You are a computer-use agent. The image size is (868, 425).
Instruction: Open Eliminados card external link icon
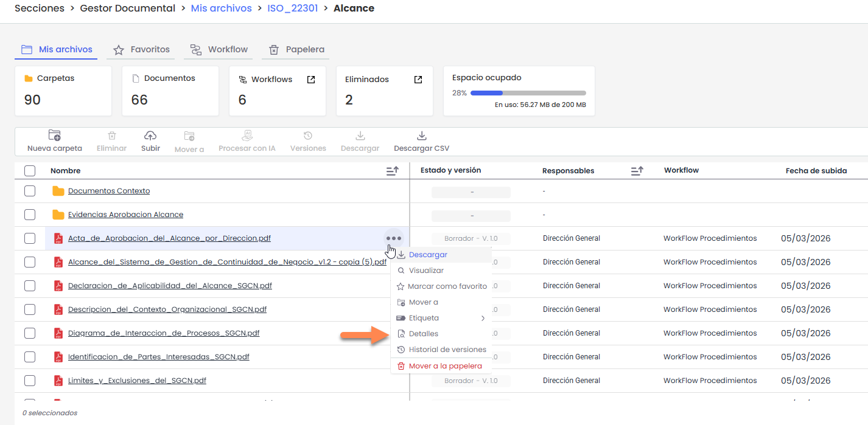[418, 80]
